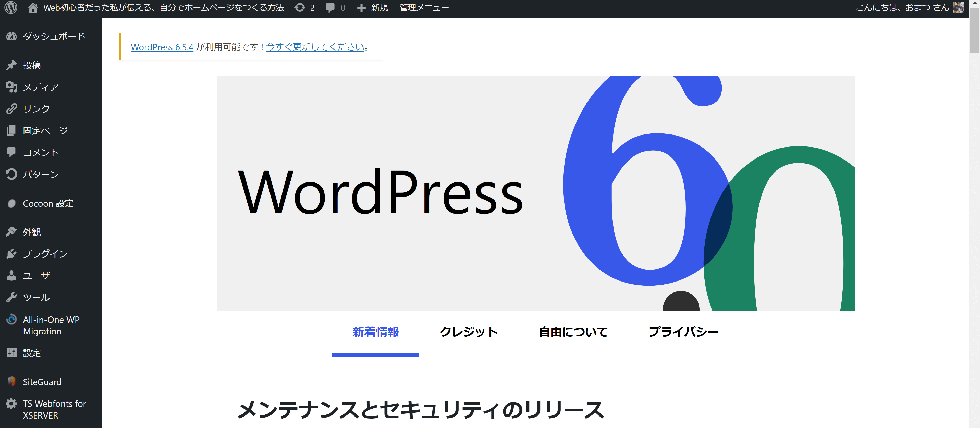Click the 固定ページ pages icon
The width and height of the screenshot is (980, 428).
point(11,130)
